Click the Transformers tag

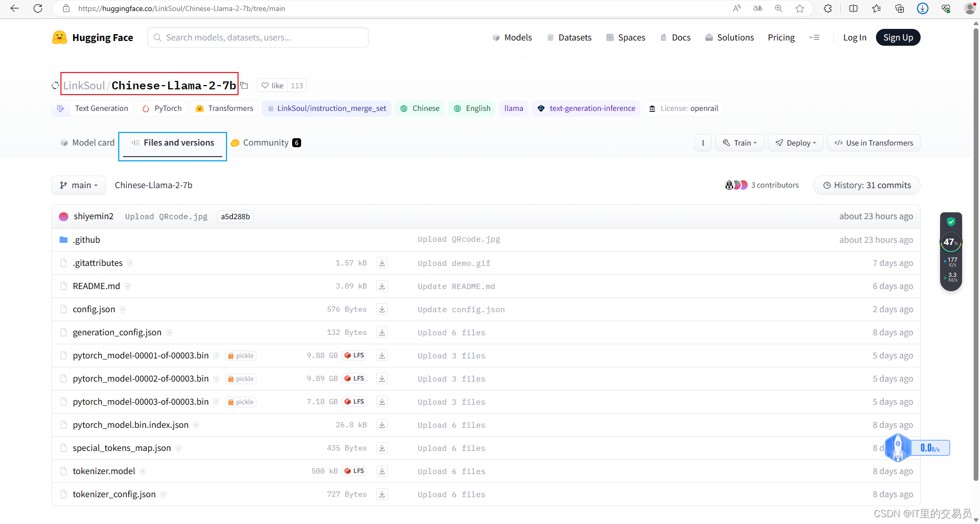pyautogui.click(x=224, y=108)
